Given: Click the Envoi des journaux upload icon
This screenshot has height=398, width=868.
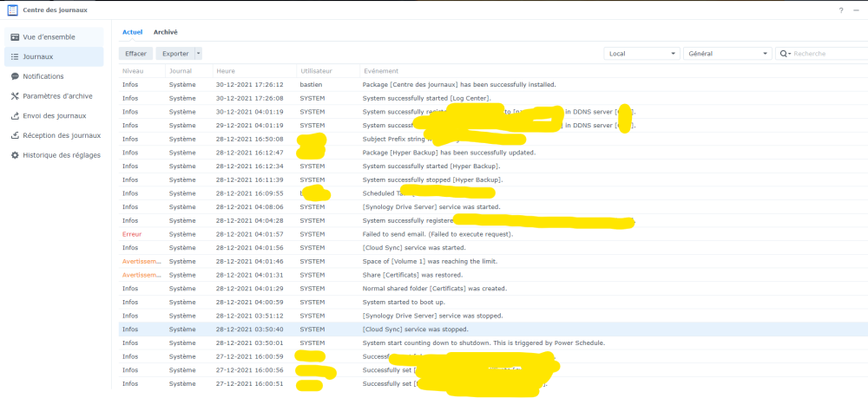Looking at the screenshot, I should coord(15,115).
